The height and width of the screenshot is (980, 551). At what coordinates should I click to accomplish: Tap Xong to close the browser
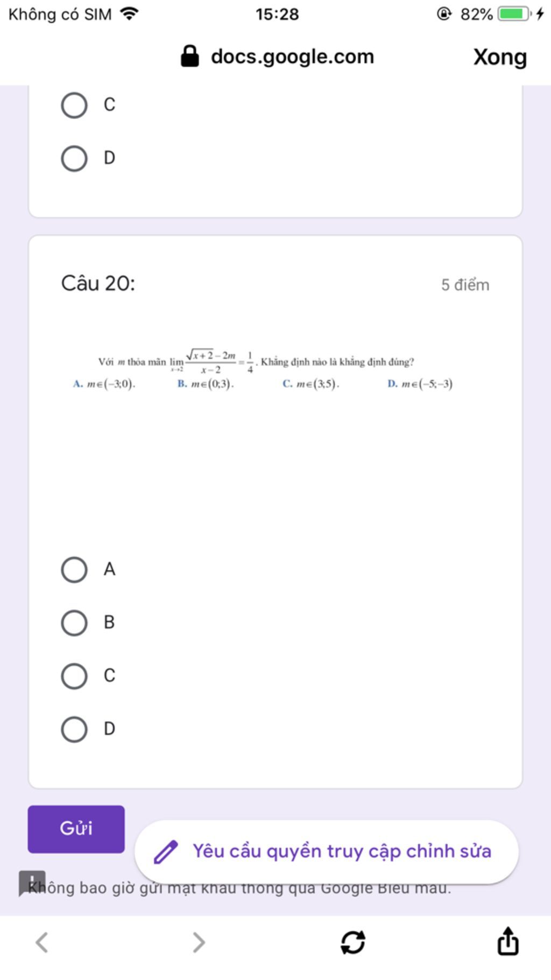tap(500, 57)
